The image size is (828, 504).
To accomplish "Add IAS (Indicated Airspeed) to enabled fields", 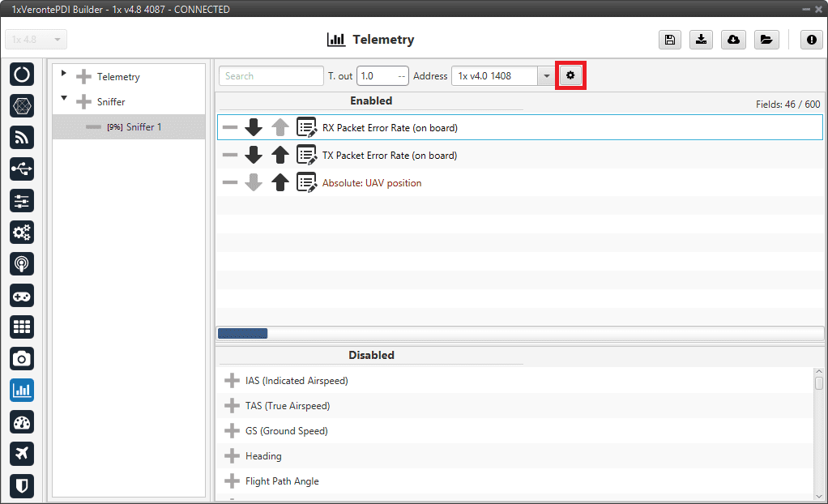I will tap(232, 381).
